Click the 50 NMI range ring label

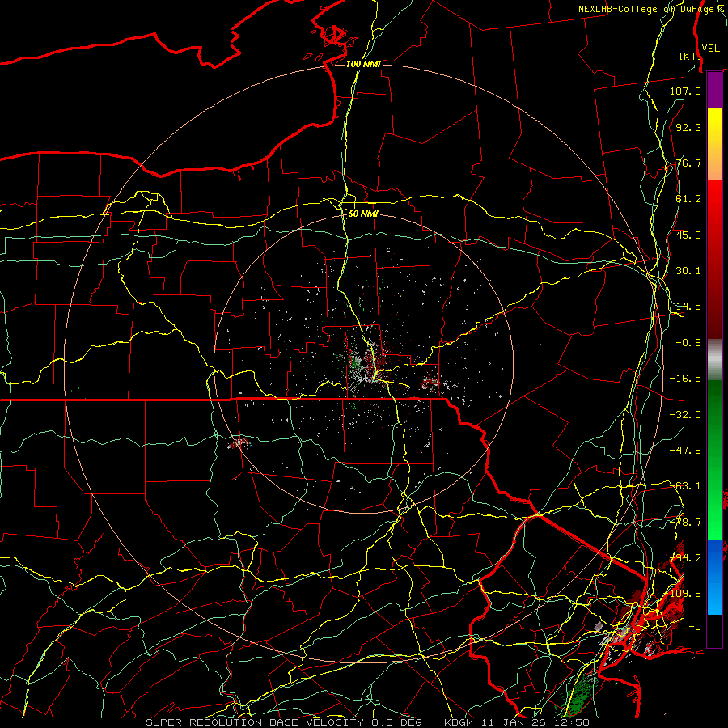363,214
